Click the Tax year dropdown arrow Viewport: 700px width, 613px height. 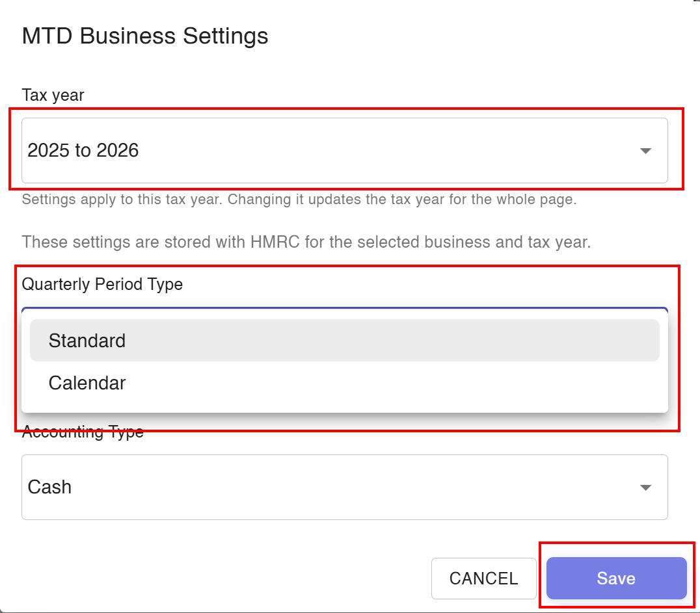coord(645,151)
